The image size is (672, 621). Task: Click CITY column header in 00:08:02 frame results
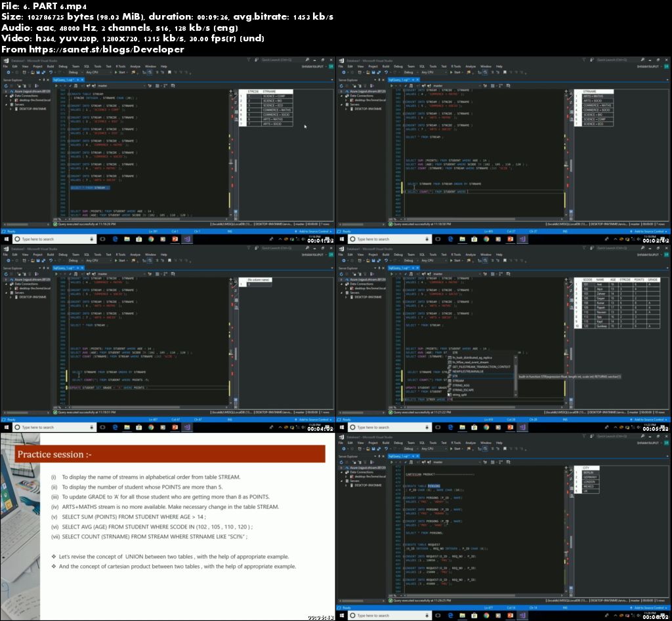click(x=590, y=468)
